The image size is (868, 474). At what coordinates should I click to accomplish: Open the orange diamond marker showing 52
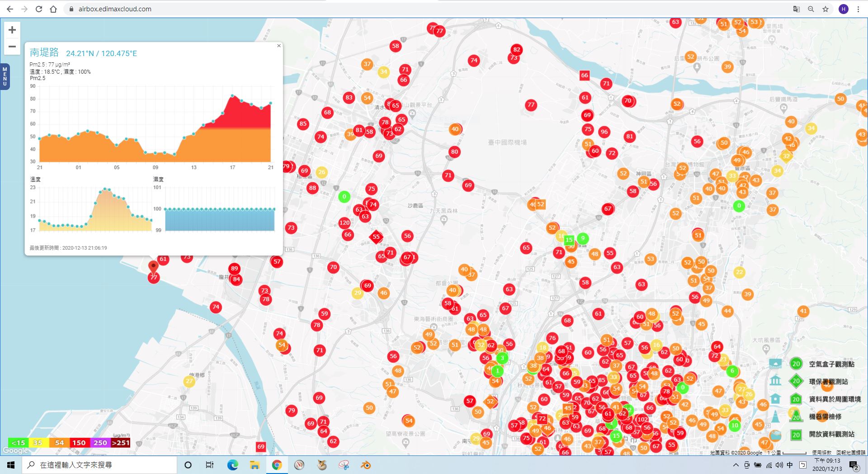[x=491, y=401]
